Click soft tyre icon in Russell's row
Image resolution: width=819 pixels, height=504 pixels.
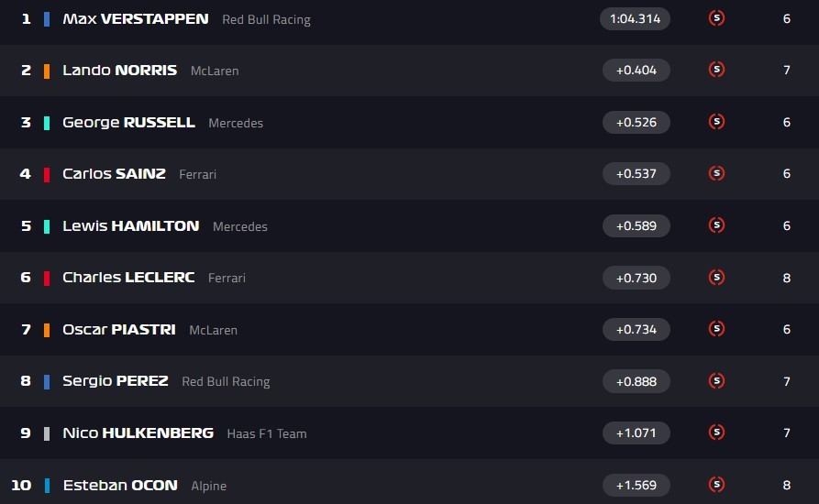(x=717, y=122)
